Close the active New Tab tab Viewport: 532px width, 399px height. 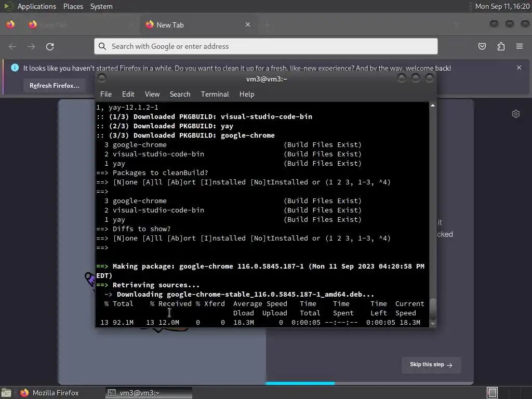click(x=248, y=24)
